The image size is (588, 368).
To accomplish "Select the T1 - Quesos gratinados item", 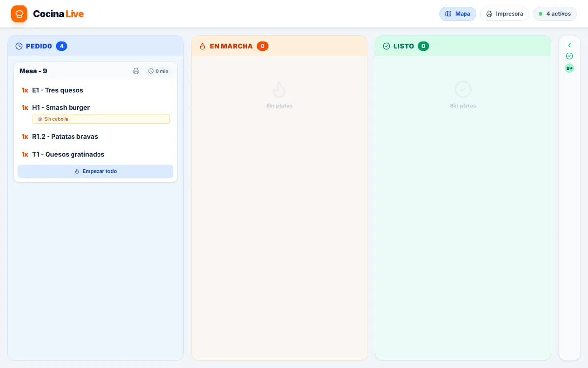I will click(96, 154).
